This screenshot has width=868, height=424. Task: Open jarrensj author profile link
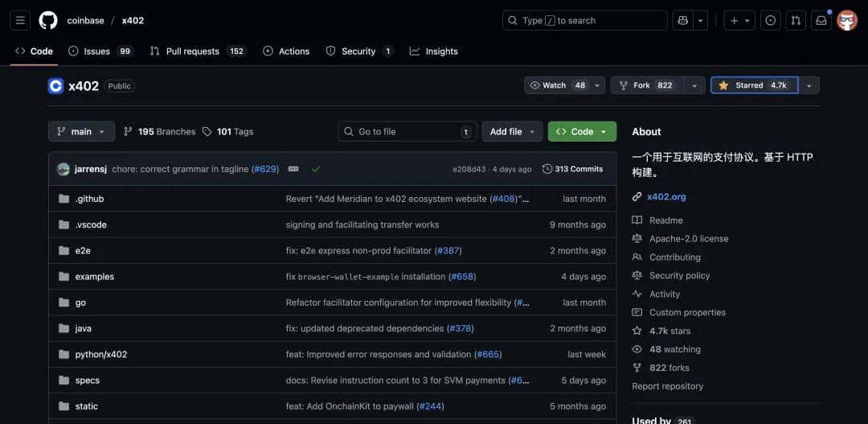pyautogui.click(x=91, y=169)
